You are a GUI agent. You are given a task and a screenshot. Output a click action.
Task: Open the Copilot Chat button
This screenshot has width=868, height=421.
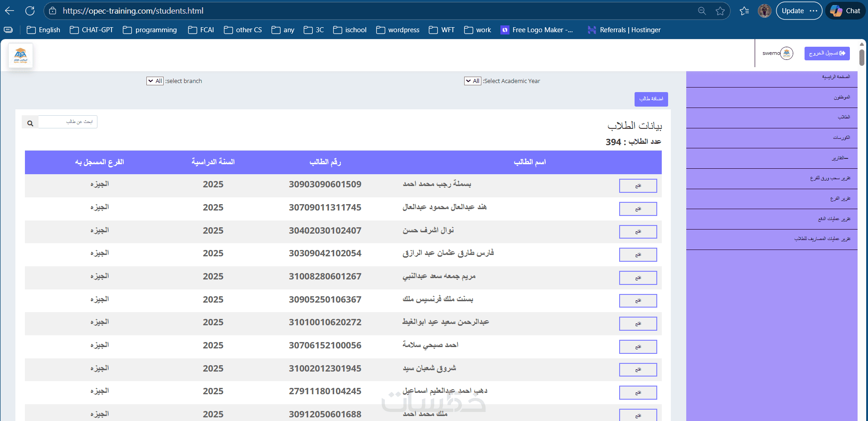coord(845,11)
